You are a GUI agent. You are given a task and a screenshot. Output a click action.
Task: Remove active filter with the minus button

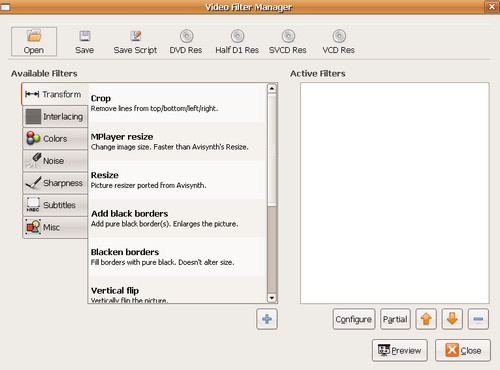[x=478, y=319]
